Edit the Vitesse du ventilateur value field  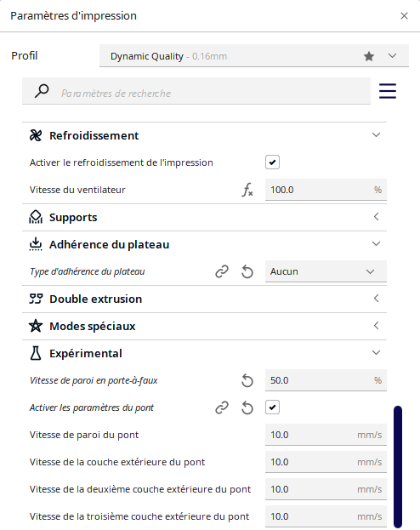[x=326, y=190]
